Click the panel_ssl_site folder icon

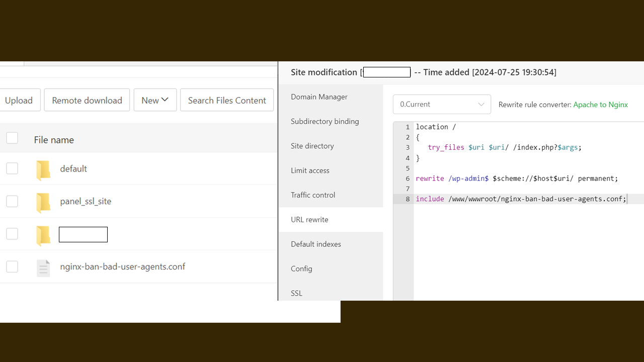[x=43, y=202]
